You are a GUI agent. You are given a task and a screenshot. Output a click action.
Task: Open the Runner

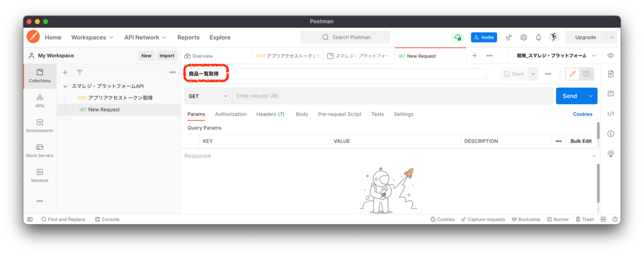pos(558,219)
